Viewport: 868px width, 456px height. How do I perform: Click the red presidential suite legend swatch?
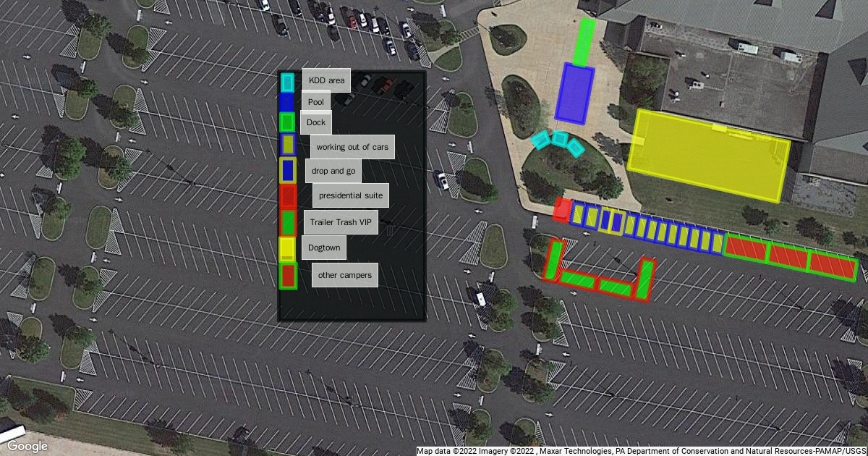[x=287, y=195]
